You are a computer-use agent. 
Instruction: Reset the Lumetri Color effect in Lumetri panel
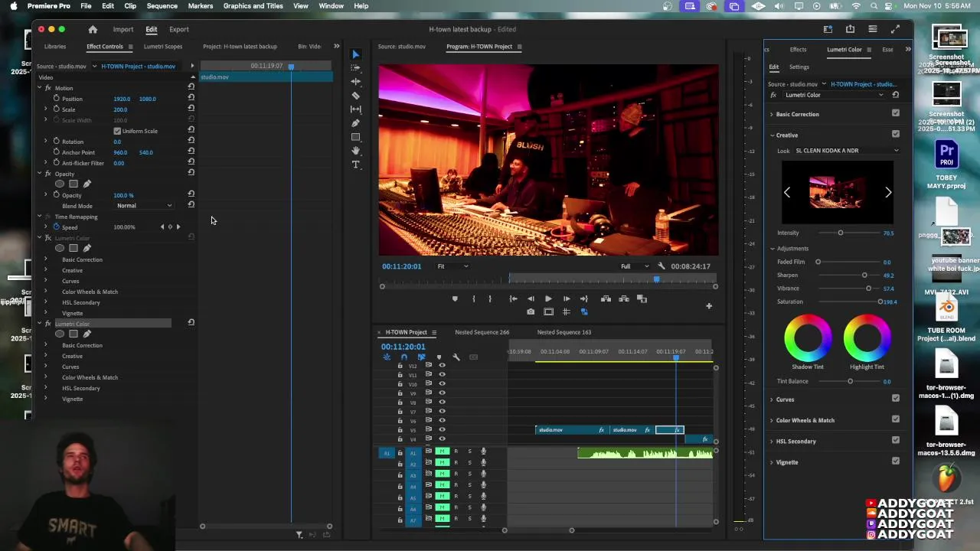click(x=895, y=95)
